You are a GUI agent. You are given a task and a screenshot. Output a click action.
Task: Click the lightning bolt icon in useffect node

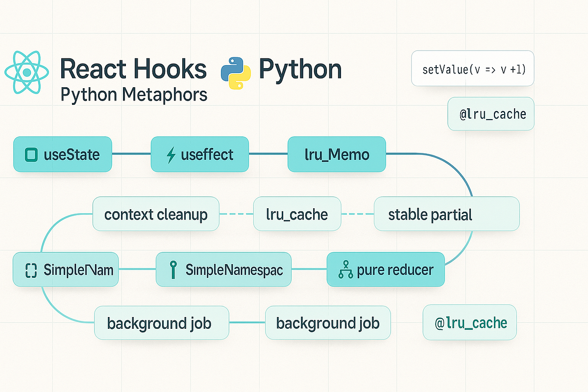(x=171, y=155)
